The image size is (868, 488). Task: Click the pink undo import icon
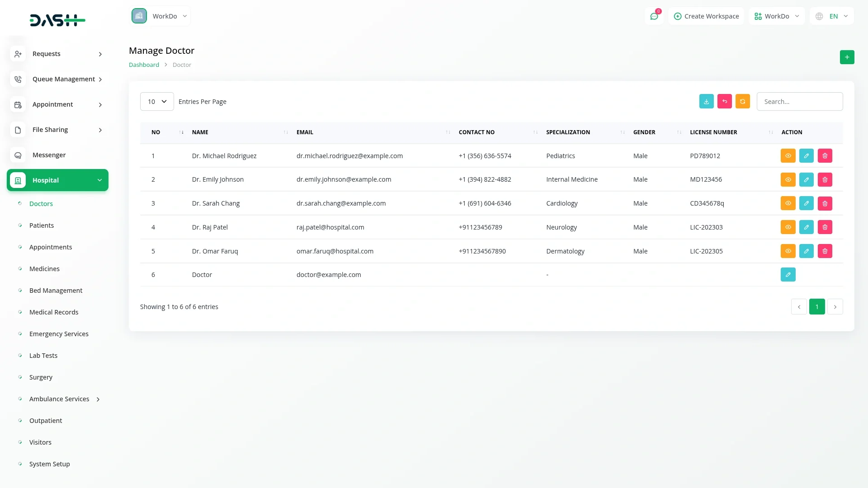pos(724,101)
